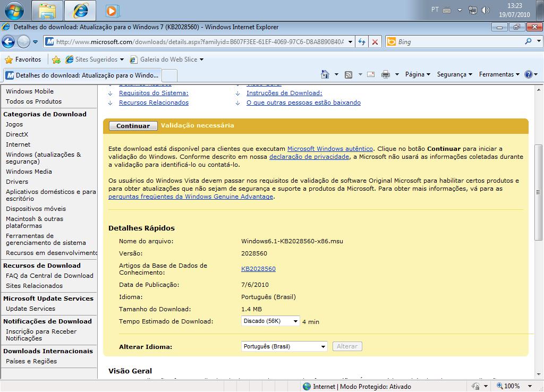Click the Read Mail envelope icon
544x392 pixels.
(x=371, y=74)
